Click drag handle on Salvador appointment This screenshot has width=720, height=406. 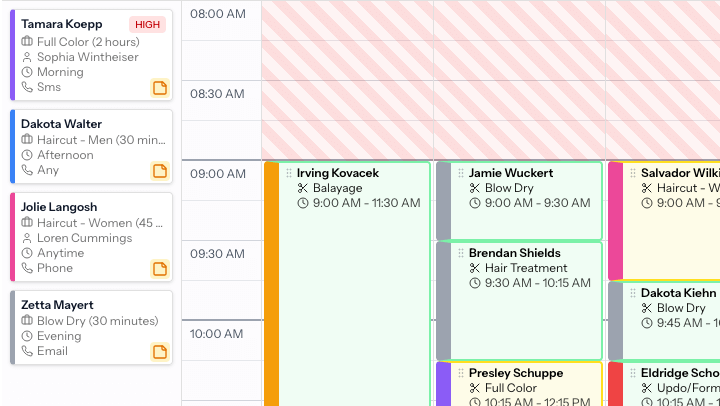pos(633,173)
